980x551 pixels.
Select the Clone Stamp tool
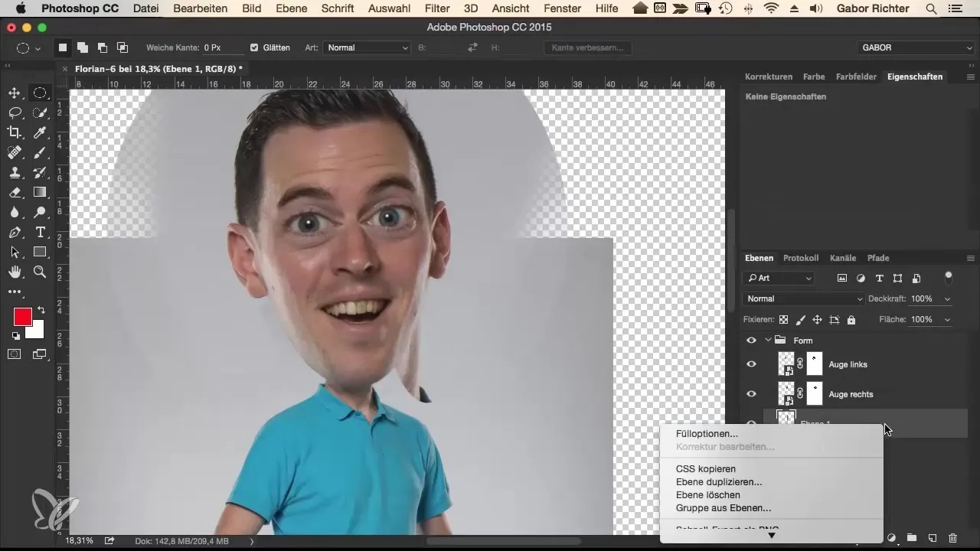click(x=15, y=173)
